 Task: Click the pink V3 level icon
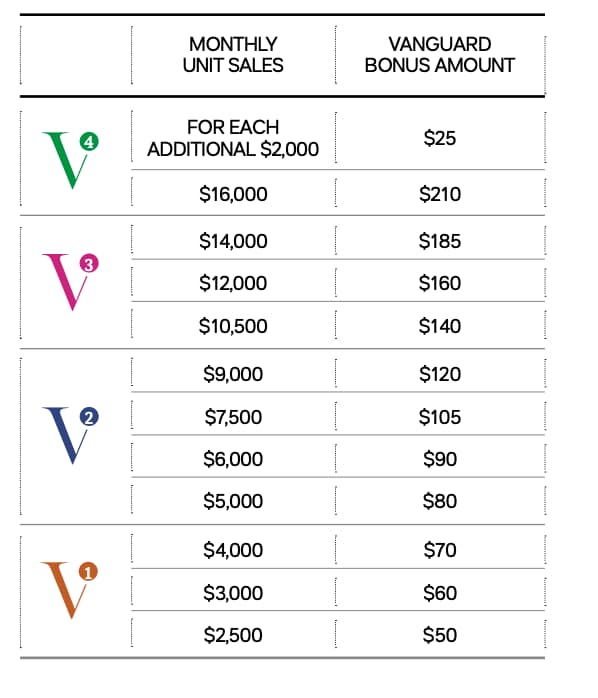70,282
